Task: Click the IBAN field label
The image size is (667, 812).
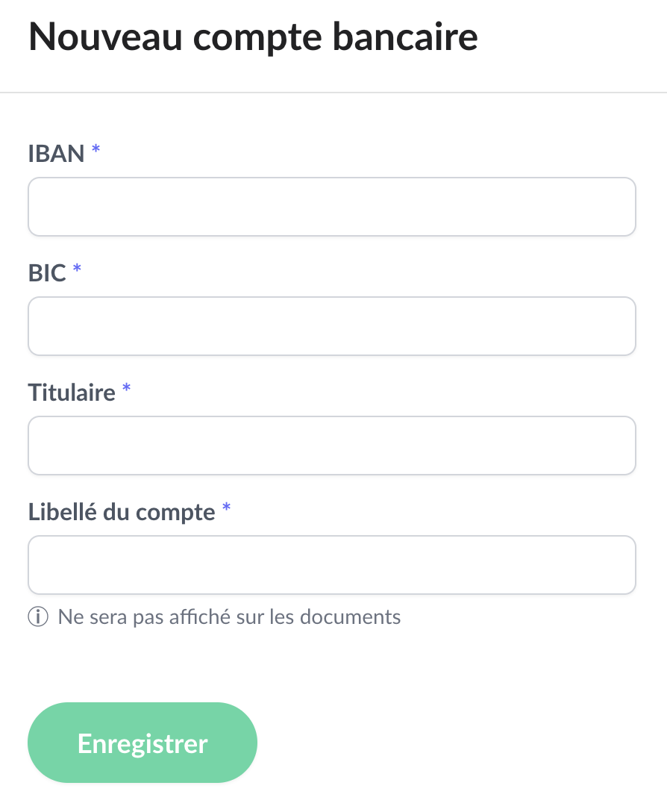Action: (56, 154)
